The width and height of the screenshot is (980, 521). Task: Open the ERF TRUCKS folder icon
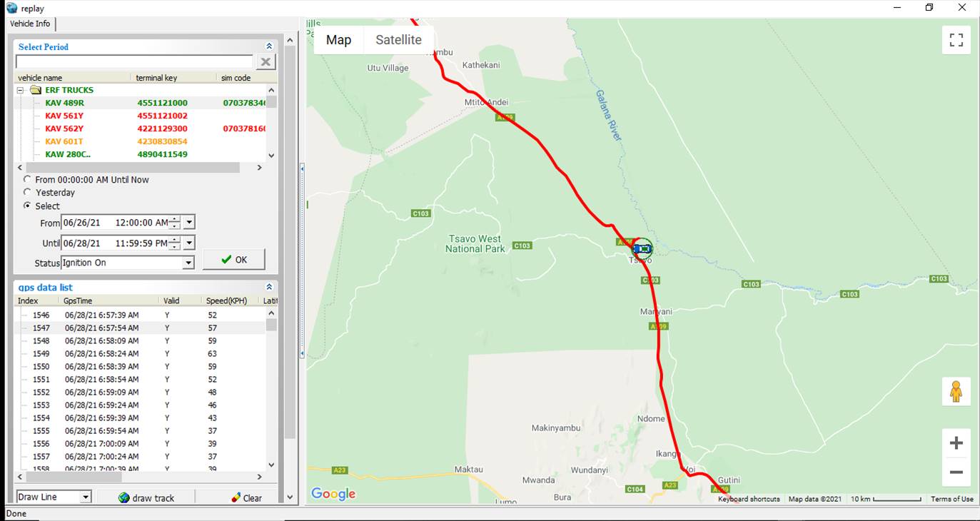tap(36, 89)
